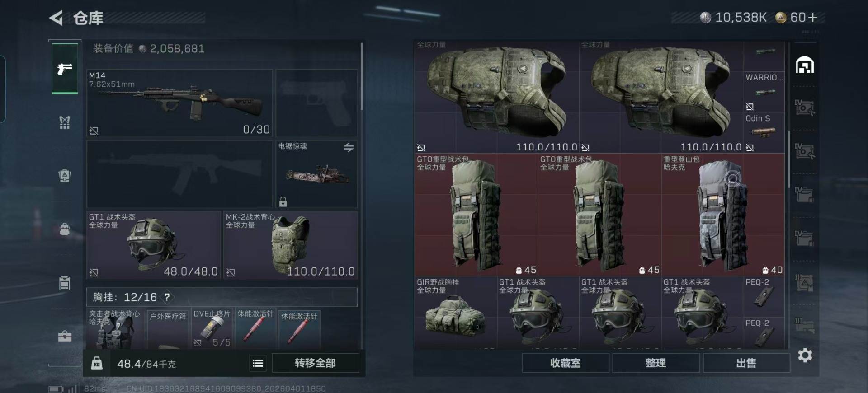Select the briefcase category icon

coord(65,336)
